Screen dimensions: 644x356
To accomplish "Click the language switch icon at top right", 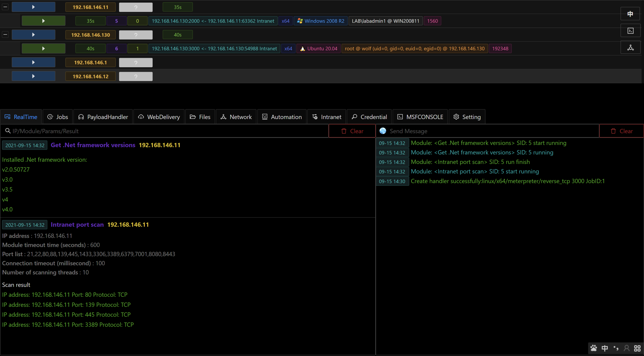I will click(630, 14).
